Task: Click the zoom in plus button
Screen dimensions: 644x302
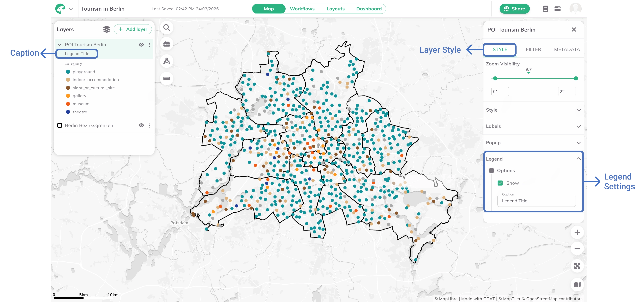Action: click(577, 232)
